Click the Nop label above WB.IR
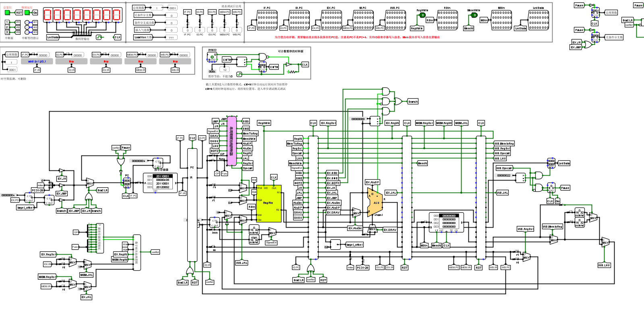This screenshot has width=644, height=309. pos(175,62)
